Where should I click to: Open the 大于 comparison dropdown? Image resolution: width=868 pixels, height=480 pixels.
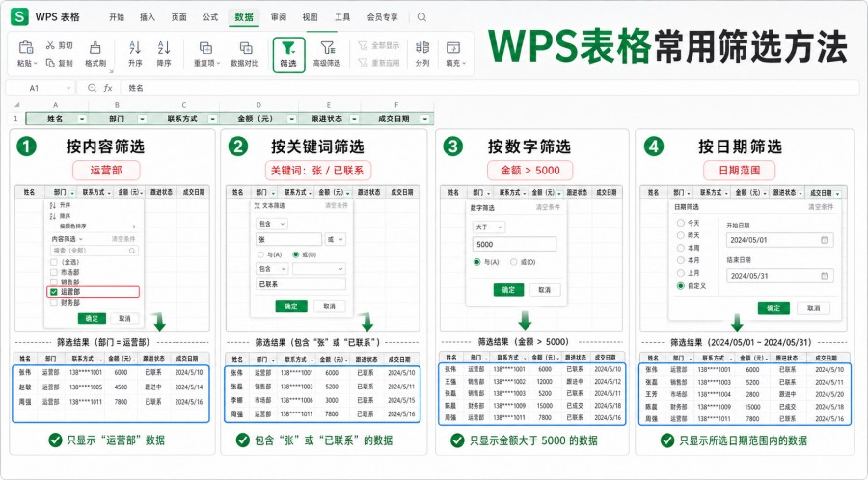point(488,227)
